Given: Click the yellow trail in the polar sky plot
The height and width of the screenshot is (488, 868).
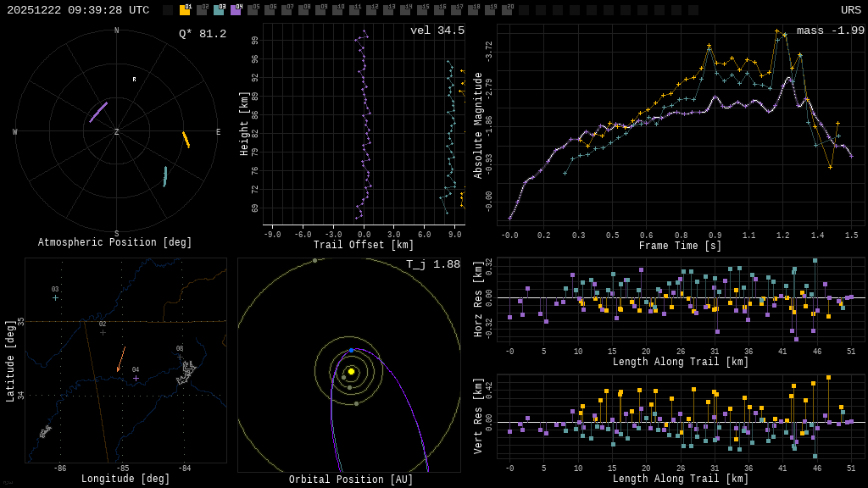Looking at the screenshot, I should pyautogui.click(x=186, y=140).
